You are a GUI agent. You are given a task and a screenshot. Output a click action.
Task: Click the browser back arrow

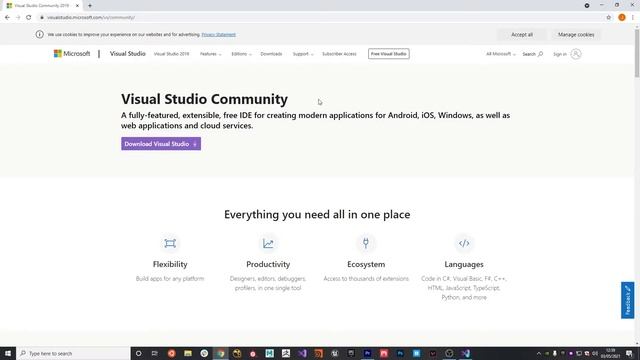click(7, 18)
